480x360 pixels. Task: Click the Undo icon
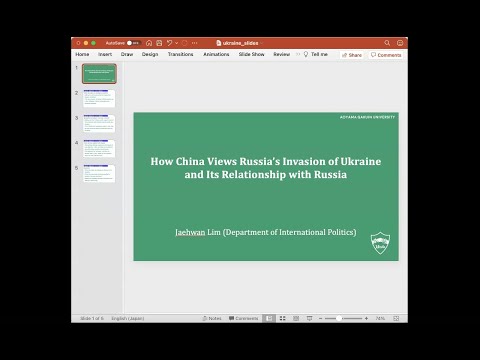(x=169, y=43)
